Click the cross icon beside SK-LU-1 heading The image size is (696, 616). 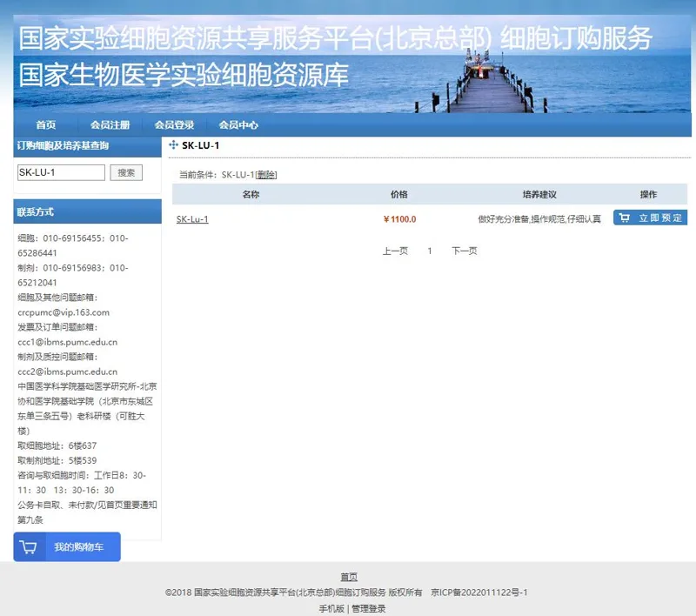pos(173,144)
